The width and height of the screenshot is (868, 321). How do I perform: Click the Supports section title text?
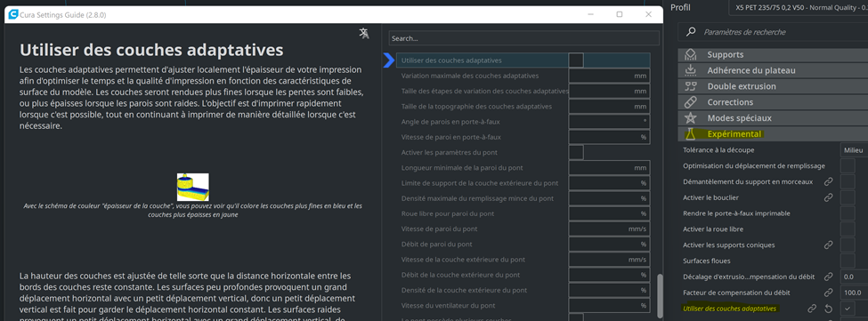point(726,55)
